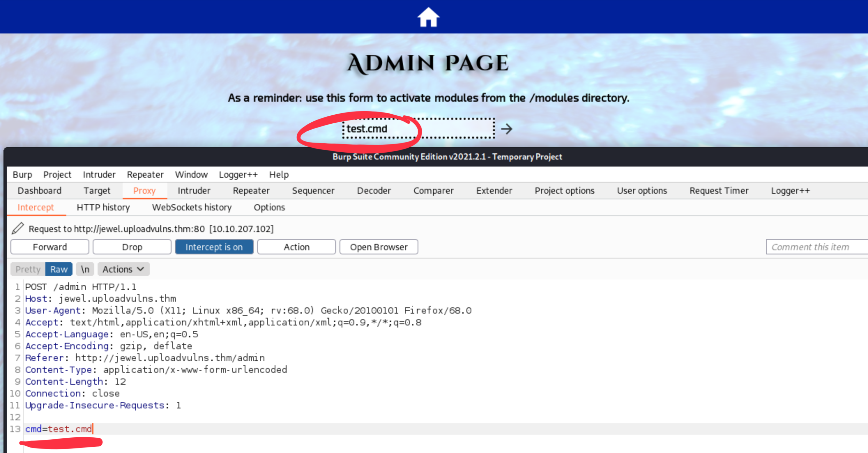Click the Forward button
868x453 pixels.
50,246
